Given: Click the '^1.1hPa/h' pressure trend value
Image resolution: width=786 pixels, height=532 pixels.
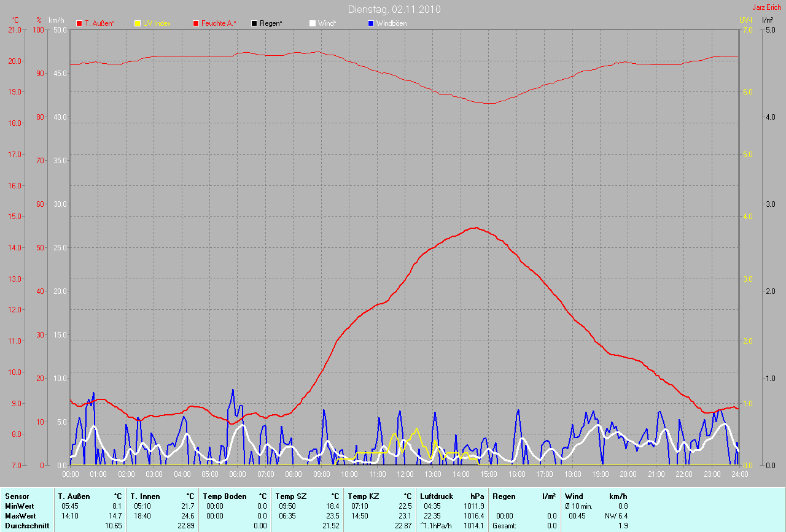Looking at the screenshot, I should pyautogui.click(x=435, y=526).
